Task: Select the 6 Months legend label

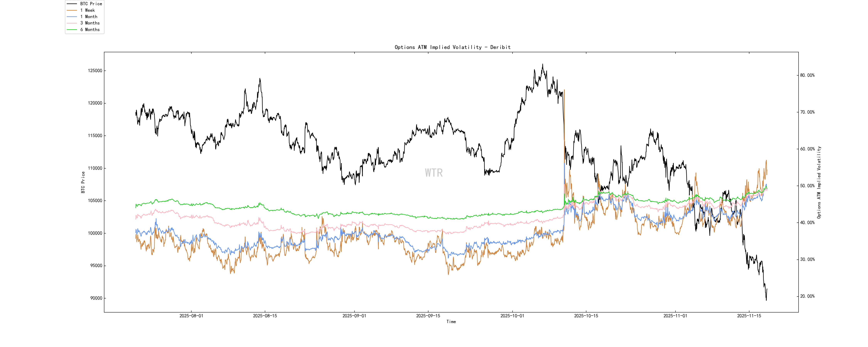Action: pos(90,30)
